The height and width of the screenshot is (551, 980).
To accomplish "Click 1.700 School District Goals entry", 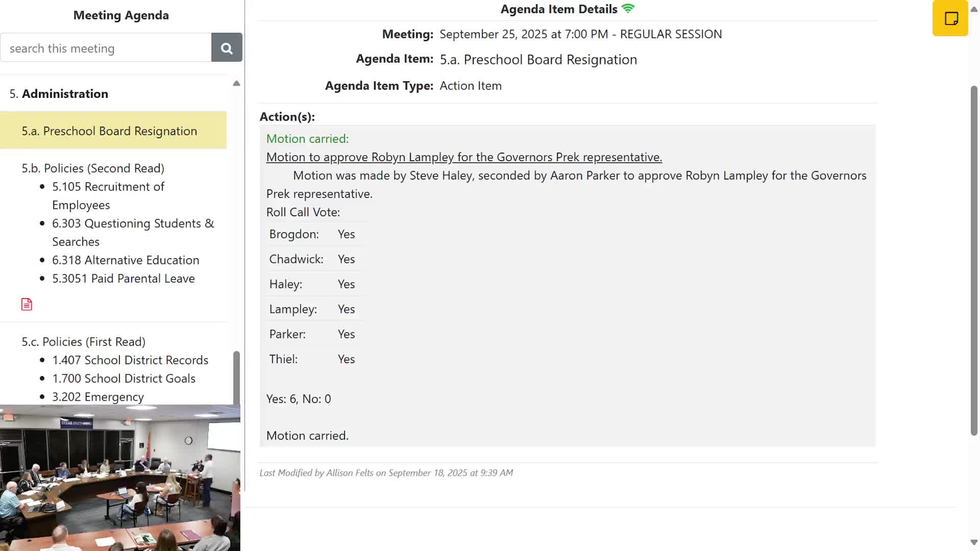I will tap(124, 379).
